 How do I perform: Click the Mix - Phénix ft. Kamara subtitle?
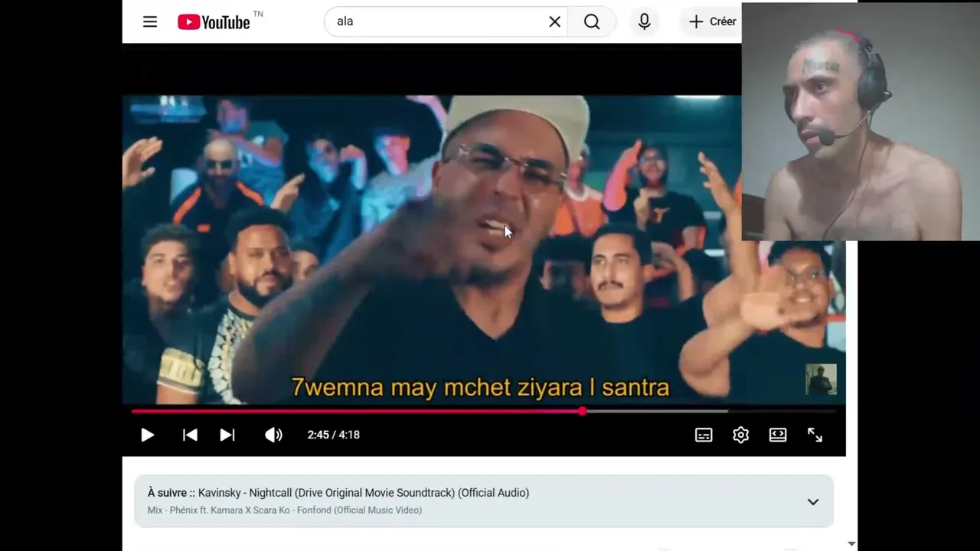[x=285, y=510]
